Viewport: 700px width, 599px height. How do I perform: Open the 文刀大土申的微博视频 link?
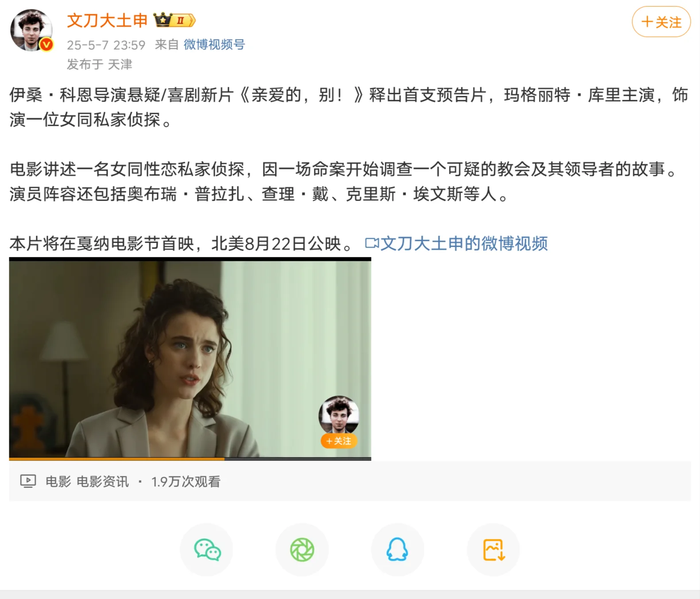tap(464, 243)
